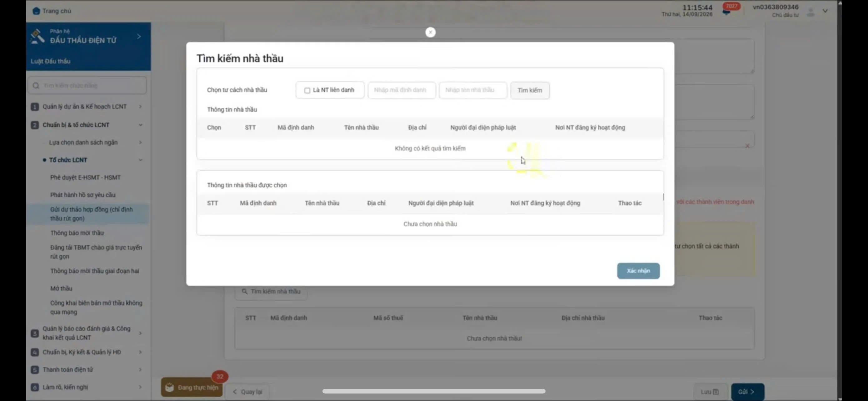The image size is (868, 401).
Task: Collapse Chuẩn bị & tổ chức LCNT chevron
Action: 140,125
